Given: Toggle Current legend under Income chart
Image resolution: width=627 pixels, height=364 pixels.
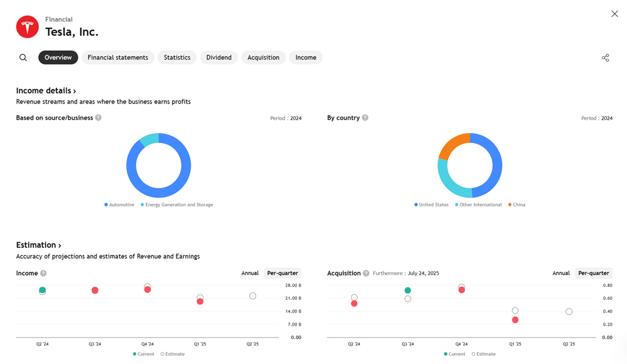Looking at the screenshot, I should 143,354.
